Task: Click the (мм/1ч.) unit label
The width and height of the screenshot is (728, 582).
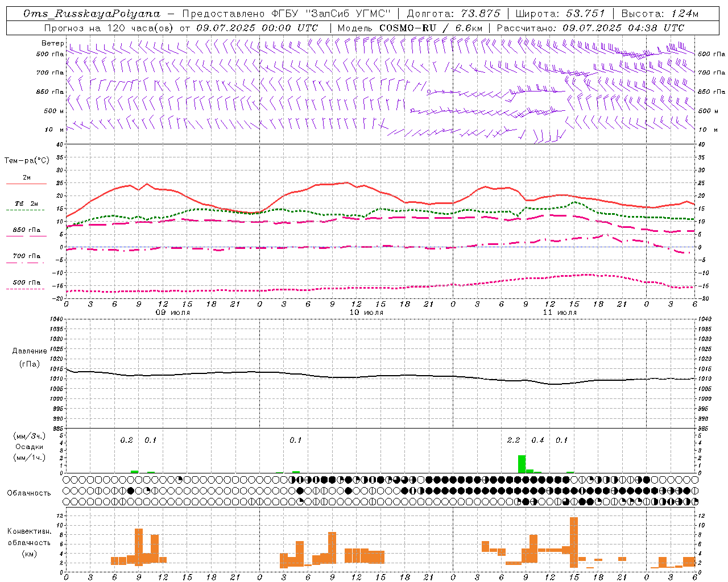Action: coord(29,458)
